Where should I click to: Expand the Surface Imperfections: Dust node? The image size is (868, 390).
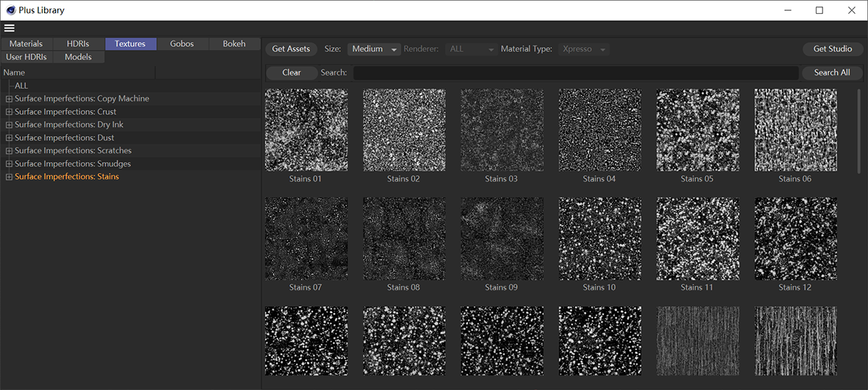[9, 138]
